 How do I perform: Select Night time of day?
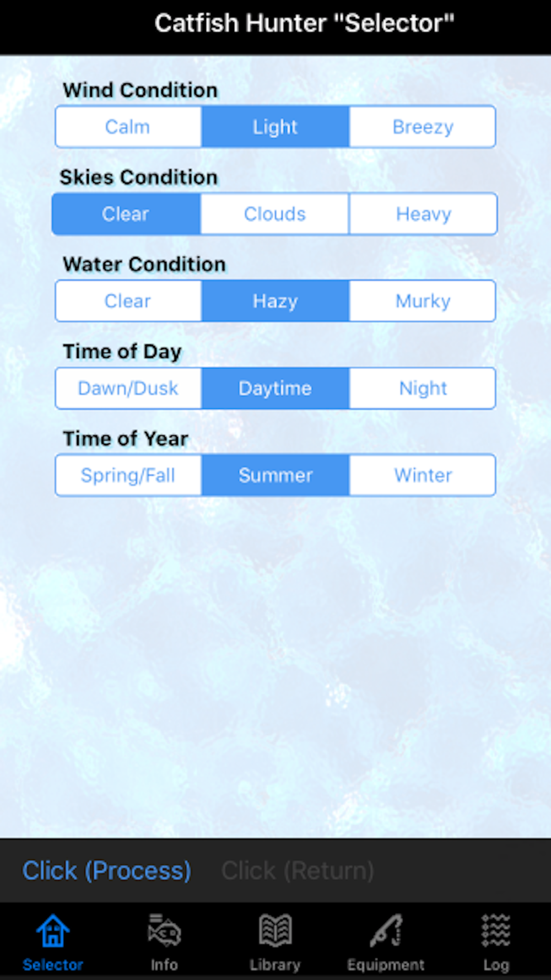pos(423,388)
